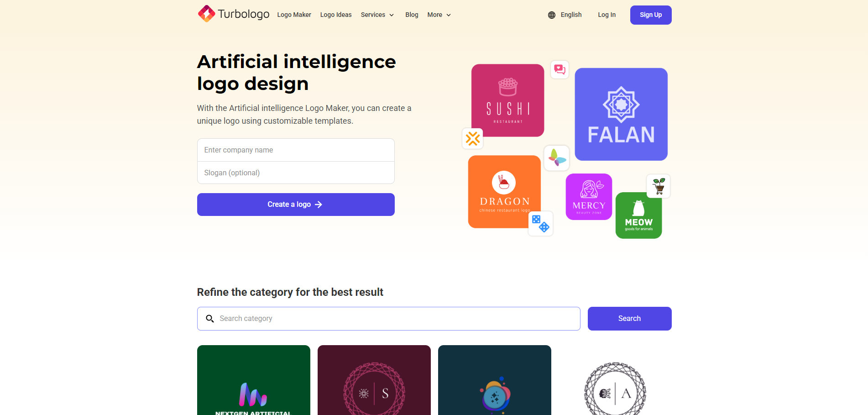Click the Log In link

(607, 15)
